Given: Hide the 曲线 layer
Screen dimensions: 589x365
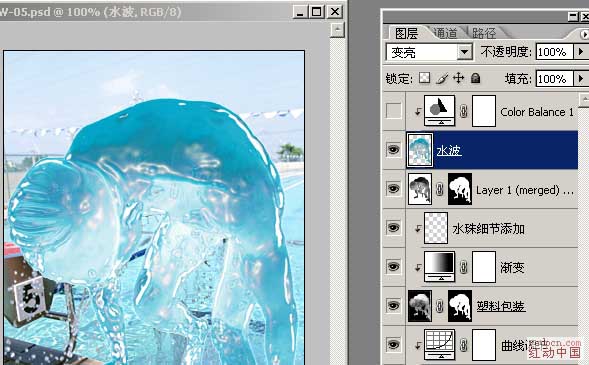Looking at the screenshot, I should pos(393,344).
